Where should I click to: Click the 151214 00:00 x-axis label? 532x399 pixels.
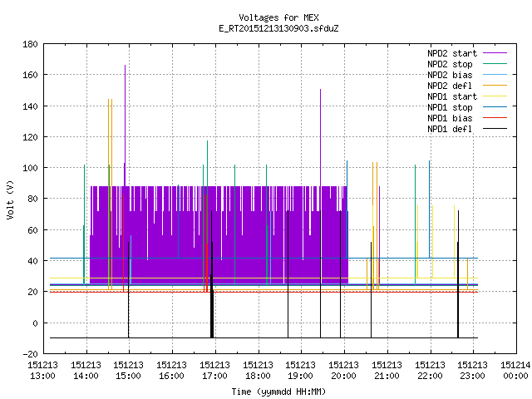[x=515, y=371]
